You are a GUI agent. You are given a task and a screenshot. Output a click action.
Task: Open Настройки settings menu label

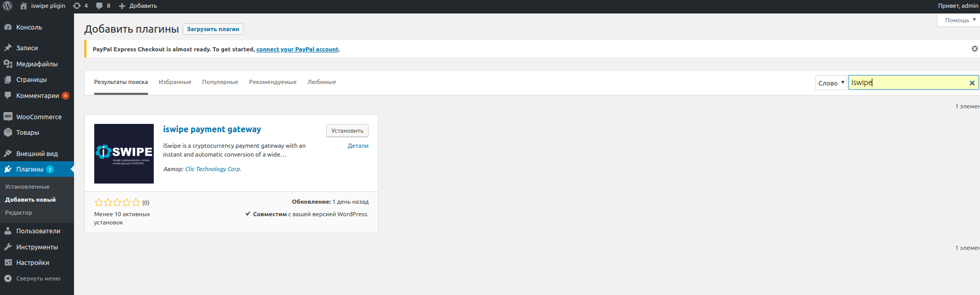coord(33,262)
